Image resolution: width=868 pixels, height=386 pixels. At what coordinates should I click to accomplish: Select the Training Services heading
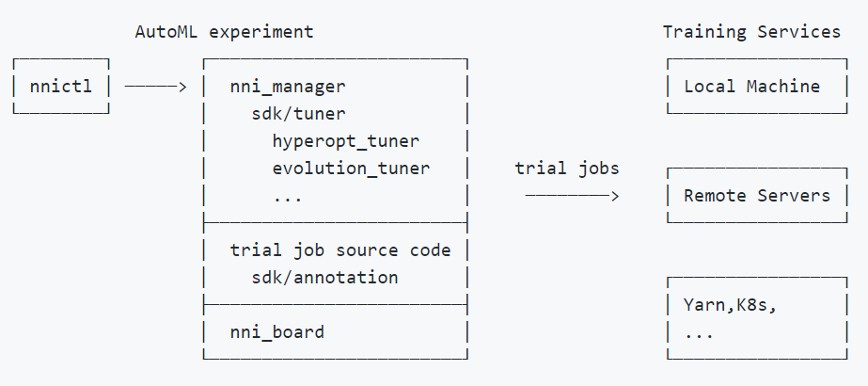pos(751,32)
